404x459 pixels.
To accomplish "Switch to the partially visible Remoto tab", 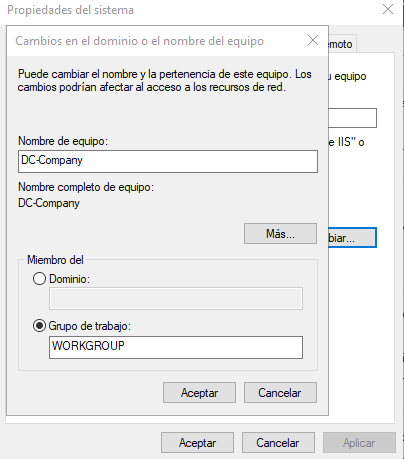I will pos(342,44).
